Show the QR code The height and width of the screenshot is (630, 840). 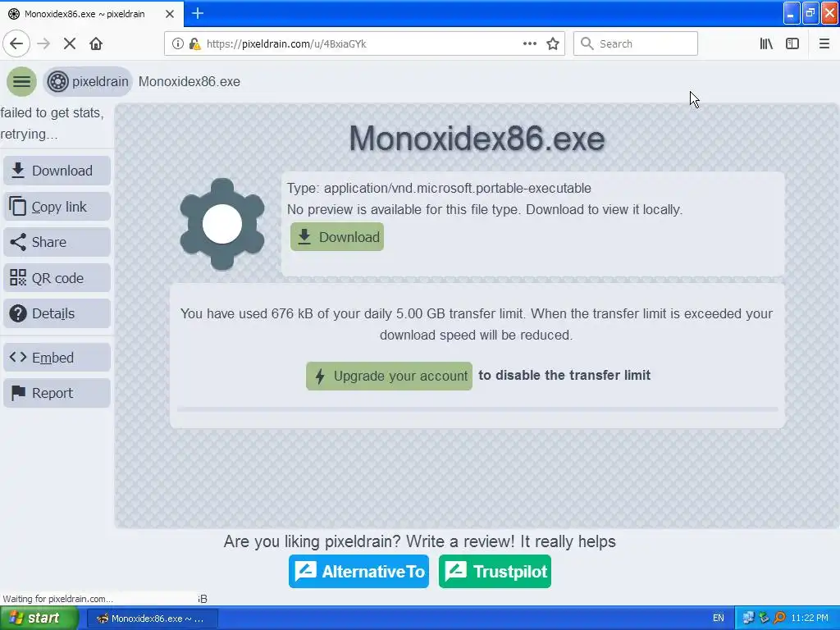click(57, 278)
